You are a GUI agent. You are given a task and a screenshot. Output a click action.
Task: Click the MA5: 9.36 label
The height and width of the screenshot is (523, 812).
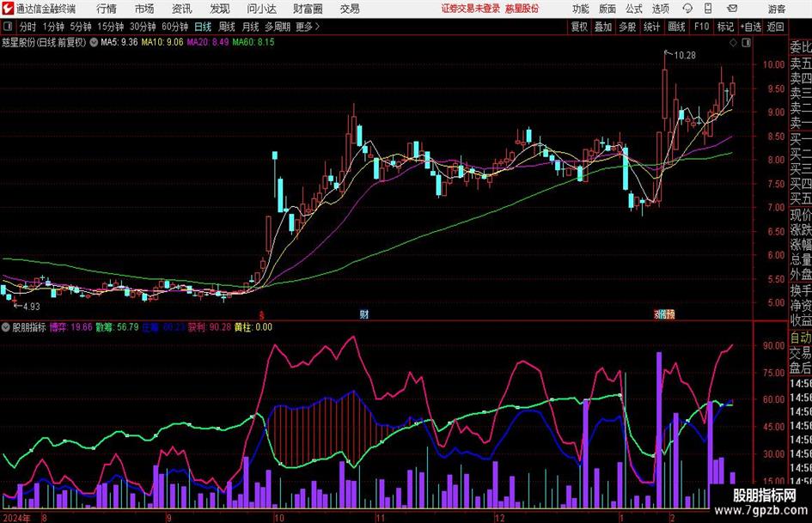119,42
